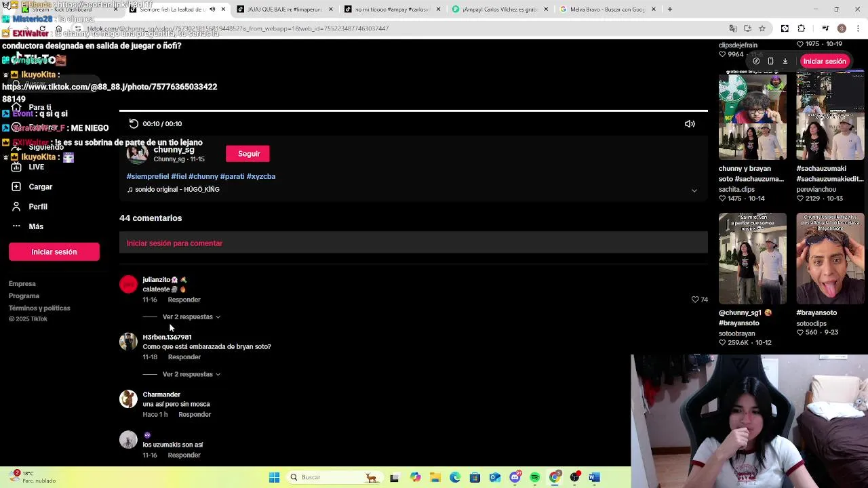The width and height of the screenshot is (868, 488).
Task: Click the video progress bar
Action: coord(414,110)
